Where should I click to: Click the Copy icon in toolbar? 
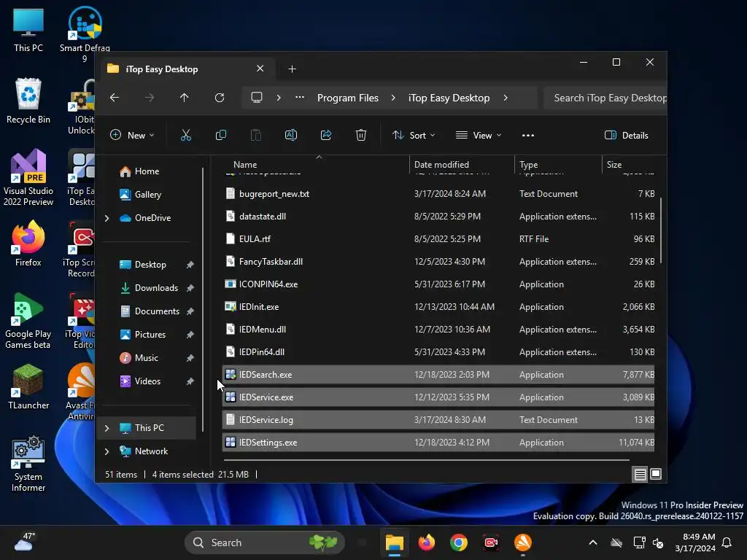click(220, 135)
